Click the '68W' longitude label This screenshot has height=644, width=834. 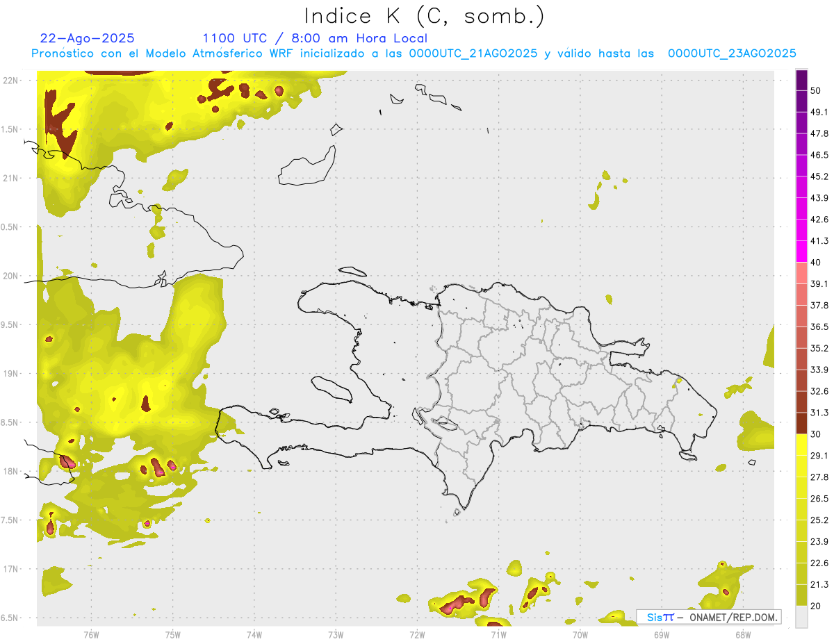pos(743,634)
